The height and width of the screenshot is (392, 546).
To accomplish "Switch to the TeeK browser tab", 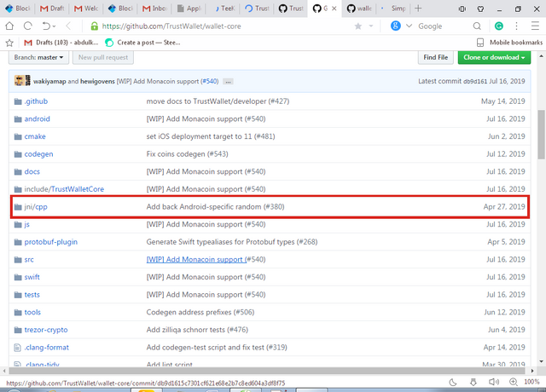I will [223, 9].
